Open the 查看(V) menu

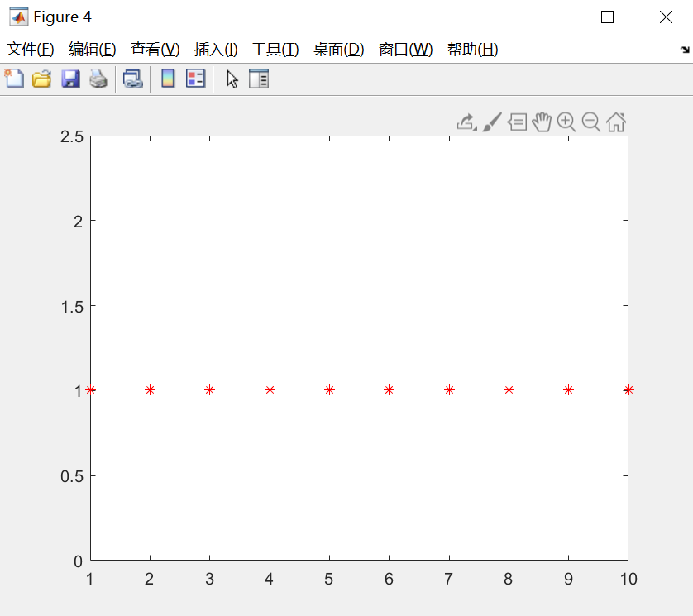155,49
